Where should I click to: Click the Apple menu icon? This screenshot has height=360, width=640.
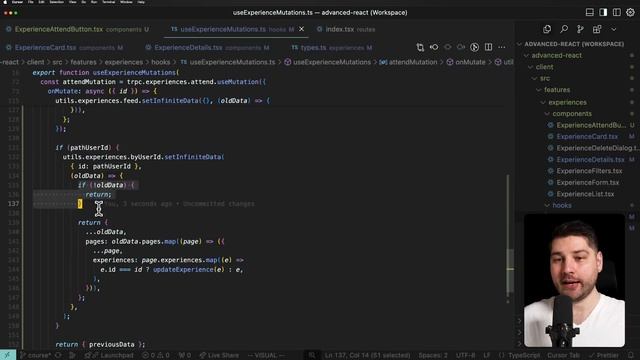(5, 2)
